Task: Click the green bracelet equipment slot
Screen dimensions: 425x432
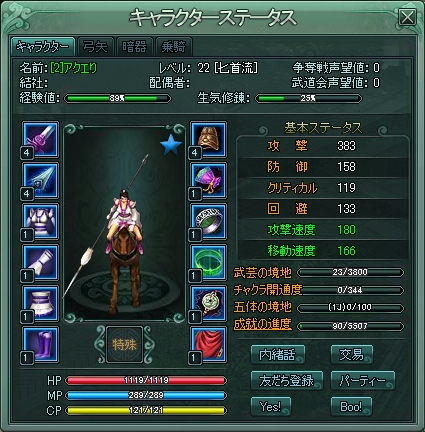Action: point(208,263)
